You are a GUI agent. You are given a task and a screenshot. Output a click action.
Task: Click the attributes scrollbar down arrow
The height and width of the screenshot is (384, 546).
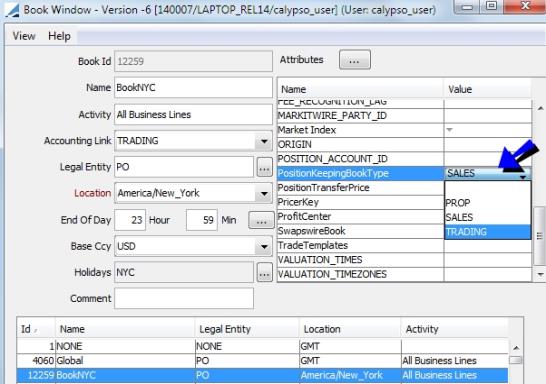(x=540, y=275)
